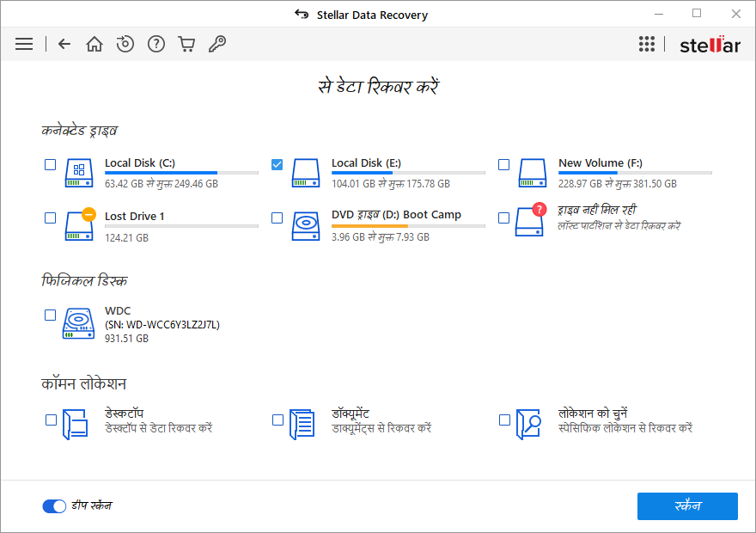The width and height of the screenshot is (756, 533).
Task: Click the डाक्यूमेंट्स से रिकवर करें text
Action: [381, 428]
